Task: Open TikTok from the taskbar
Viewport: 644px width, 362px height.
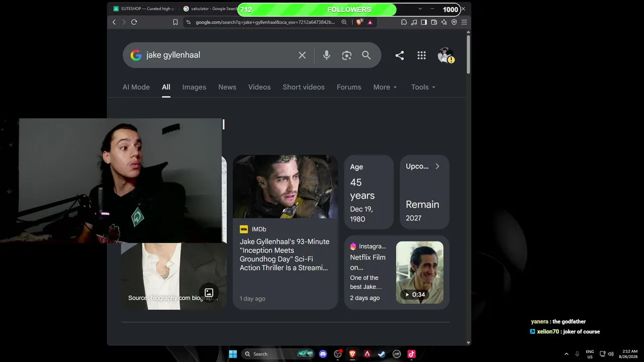Action: 412,354
